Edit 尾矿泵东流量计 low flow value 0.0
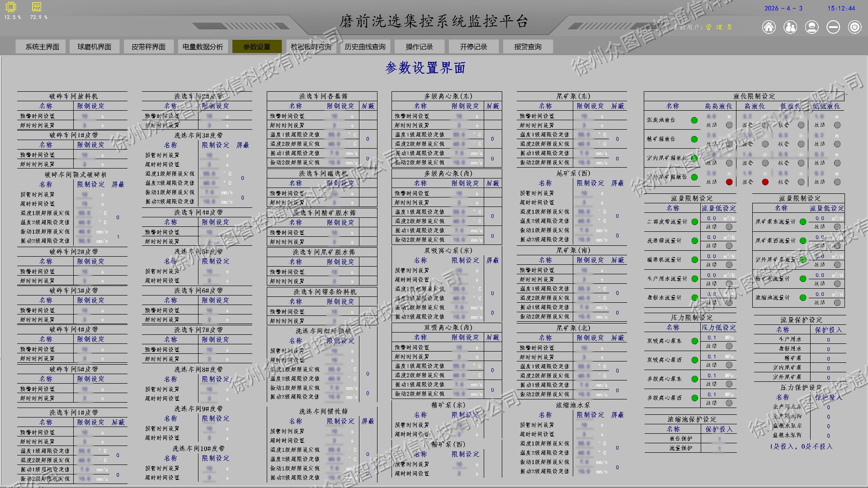This screenshot has width=868, height=488. (820, 218)
